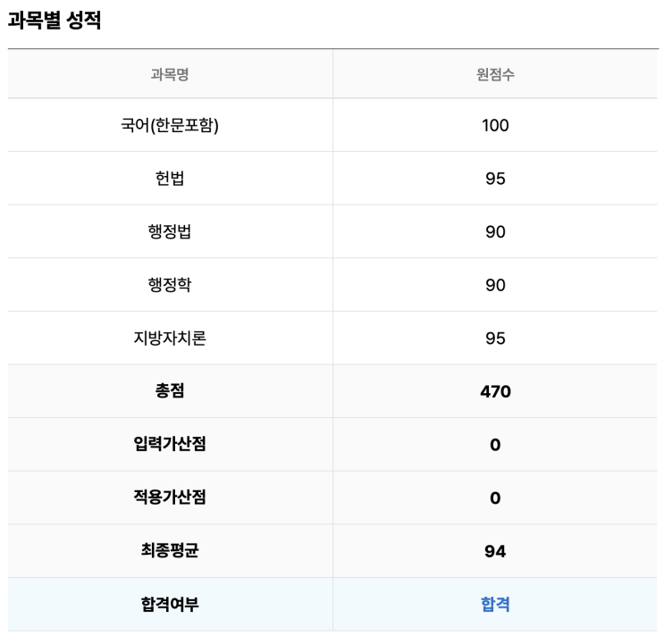Select the 입력가산점 row label
The image size is (664, 644).
(x=170, y=445)
